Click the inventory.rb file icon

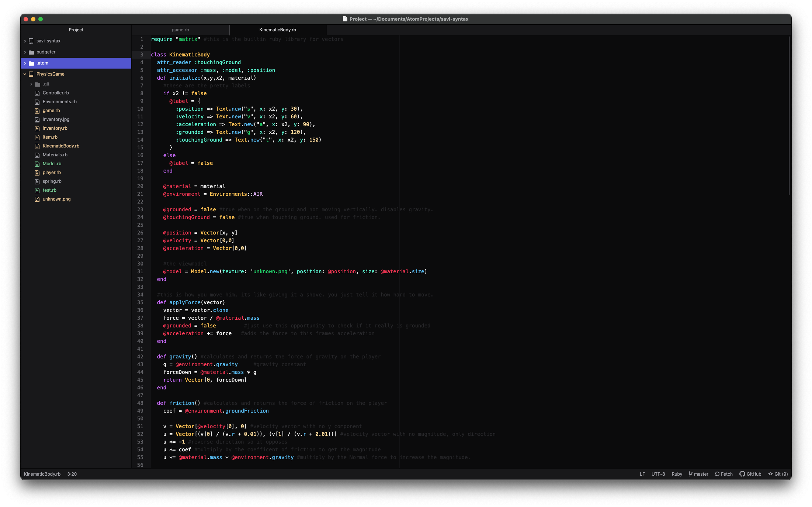coord(37,128)
